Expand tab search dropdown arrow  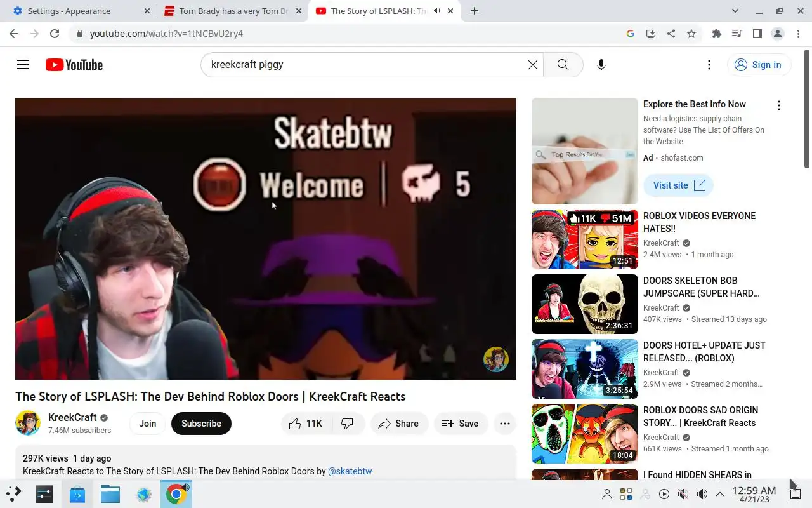[x=735, y=11]
